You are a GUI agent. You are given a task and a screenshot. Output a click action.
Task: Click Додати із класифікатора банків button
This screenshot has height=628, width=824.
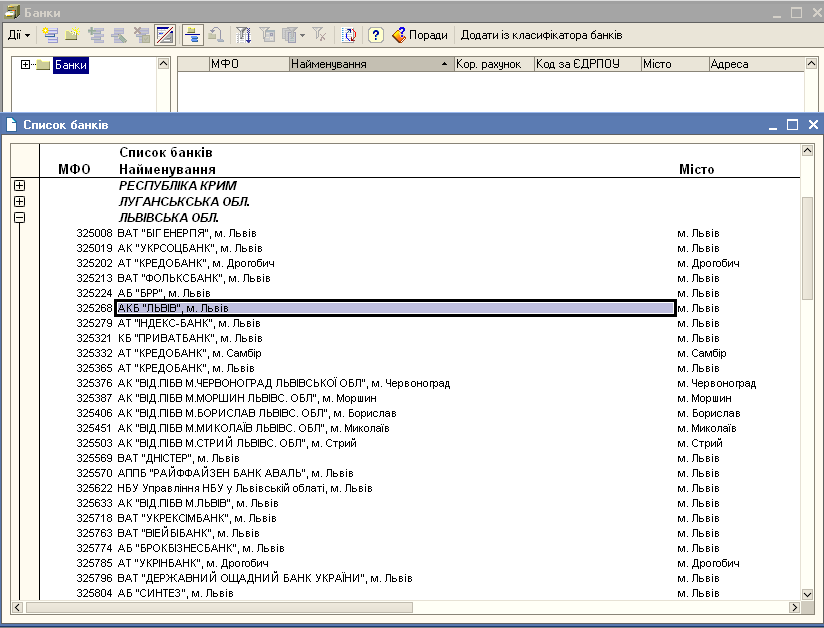coord(541,35)
